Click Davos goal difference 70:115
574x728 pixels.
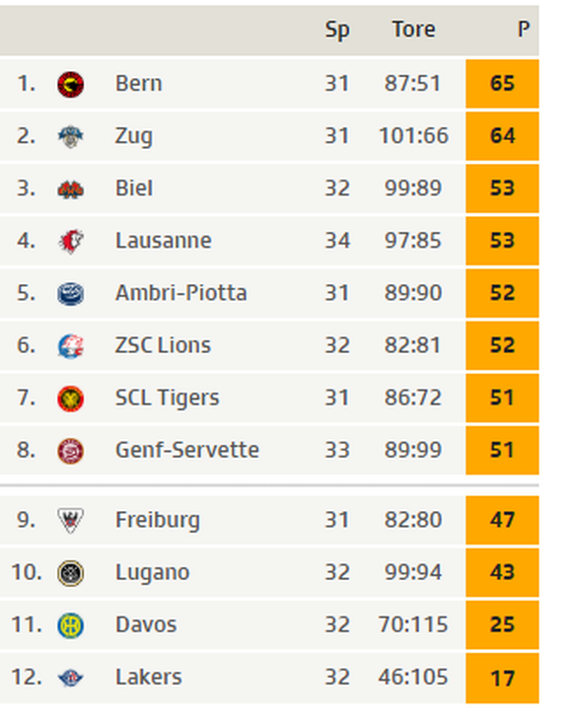tap(413, 624)
